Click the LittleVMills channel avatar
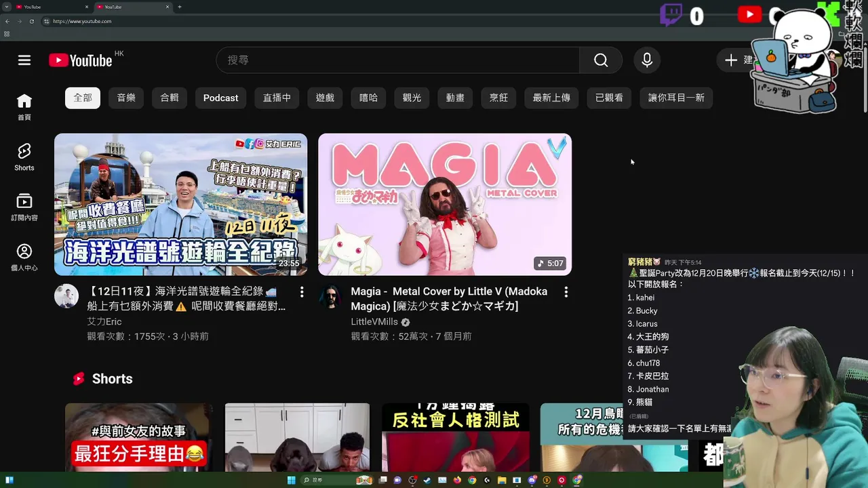868x488 pixels. [330, 296]
